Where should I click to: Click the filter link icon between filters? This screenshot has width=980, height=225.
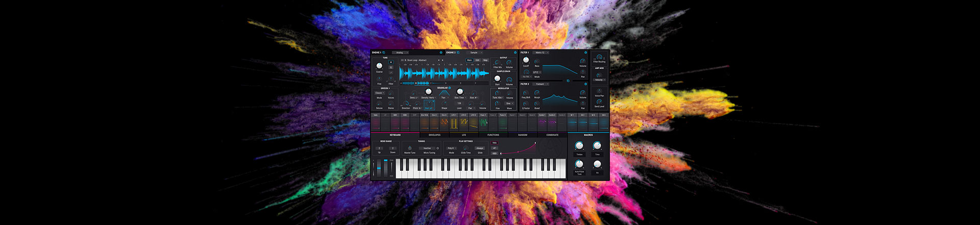point(568,80)
